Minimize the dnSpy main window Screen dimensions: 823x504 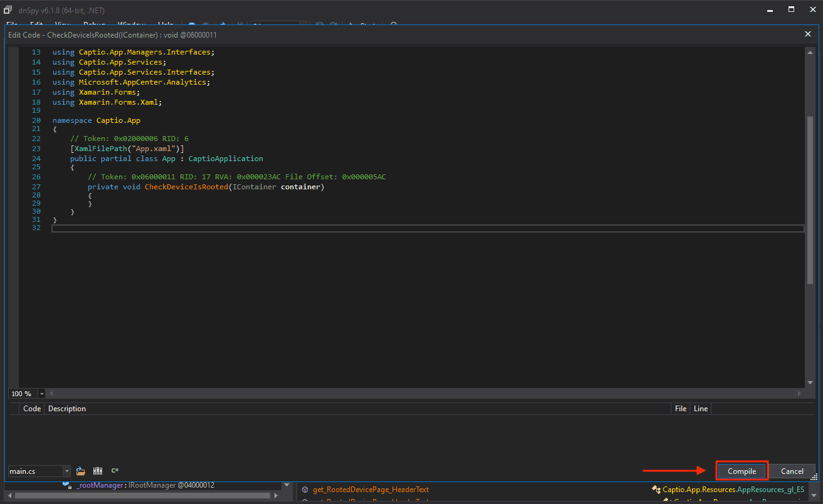(x=770, y=9)
